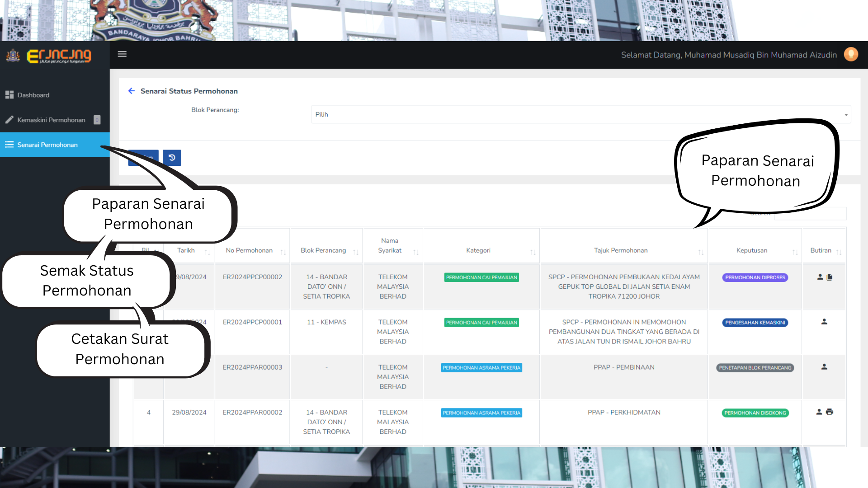Viewport: 868px width, 488px height.
Task: Click the hamburger menu icon
Action: click(x=122, y=54)
